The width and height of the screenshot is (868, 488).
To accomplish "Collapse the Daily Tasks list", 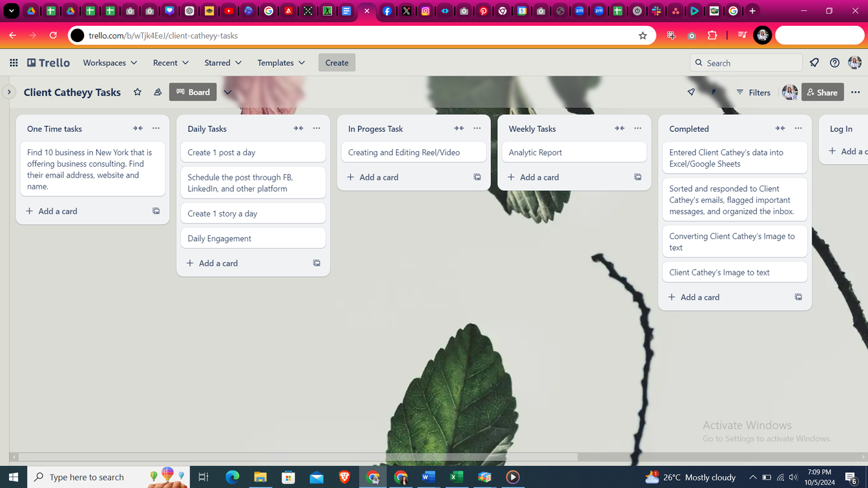I will [x=298, y=129].
